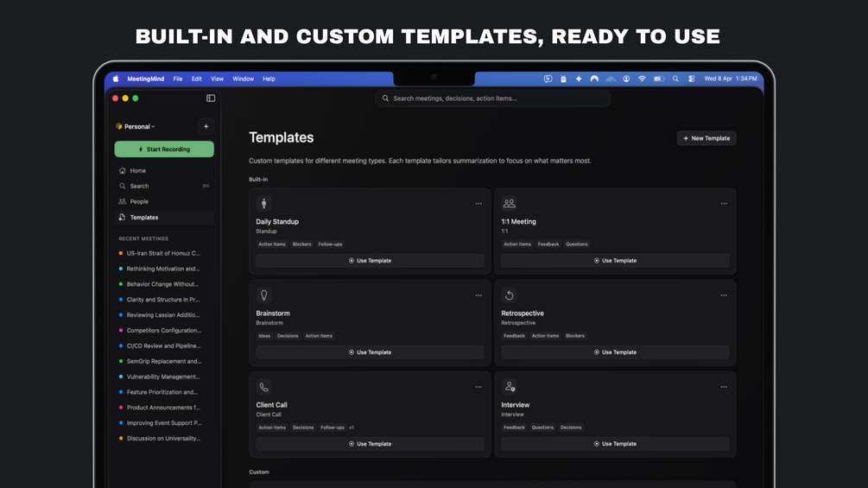Open Retrospective more options menu
Screen dimensions: 868x488
pyautogui.click(x=724, y=295)
